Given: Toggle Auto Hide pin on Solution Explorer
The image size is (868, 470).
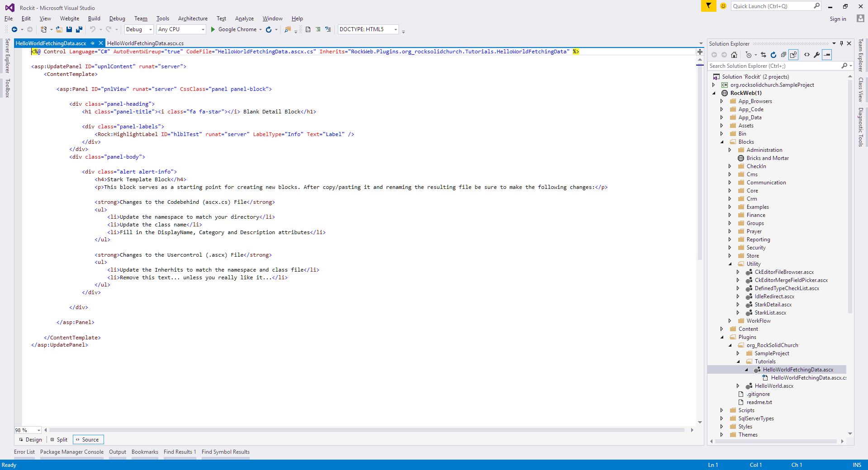Looking at the screenshot, I should point(842,43).
